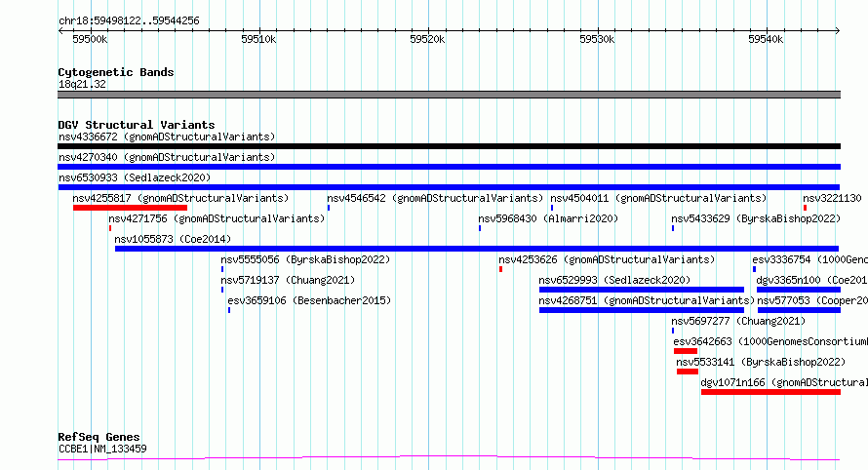Click the red bar under esv3642663
This screenshot has height=470, width=868.
click(x=686, y=351)
